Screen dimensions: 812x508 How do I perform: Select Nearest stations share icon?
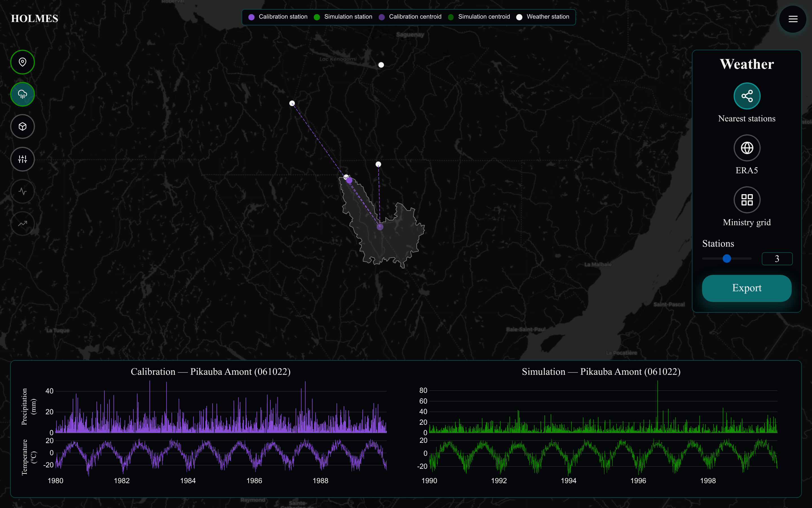click(x=747, y=96)
